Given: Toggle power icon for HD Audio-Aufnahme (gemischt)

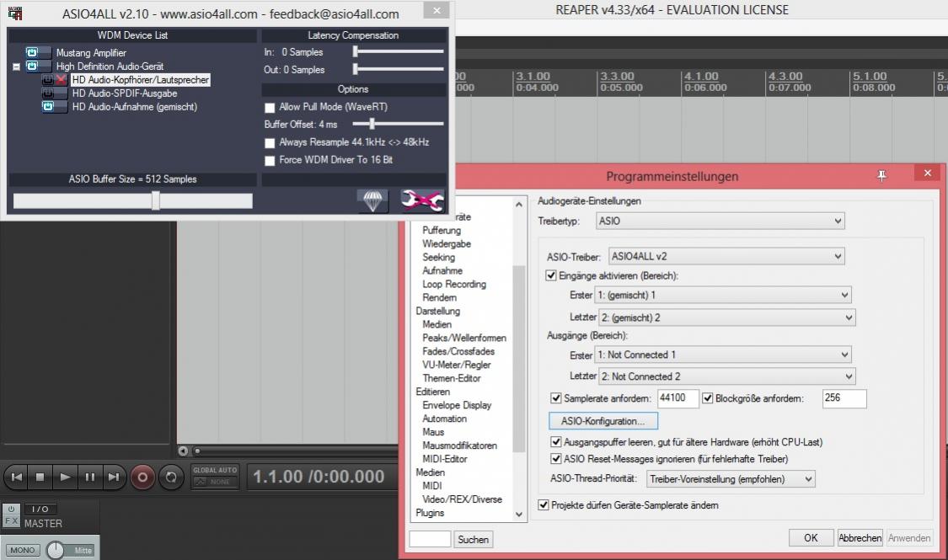Looking at the screenshot, I should (48, 106).
